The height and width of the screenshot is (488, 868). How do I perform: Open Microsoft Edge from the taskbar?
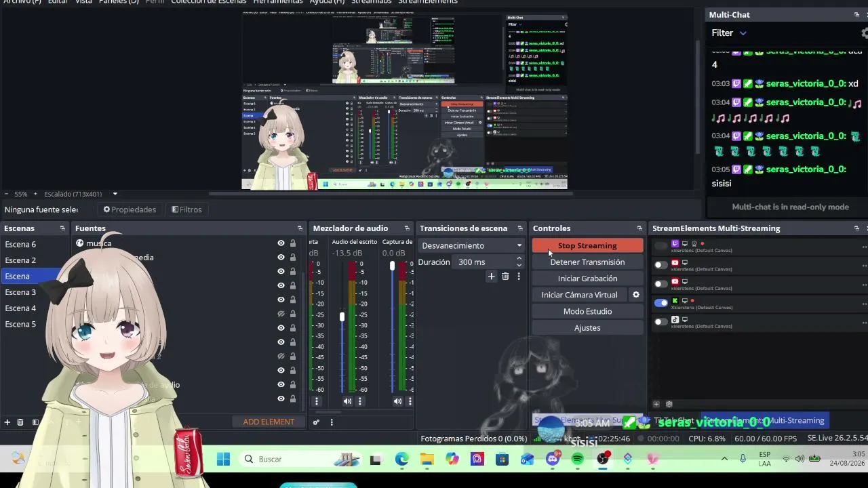[x=401, y=459]
